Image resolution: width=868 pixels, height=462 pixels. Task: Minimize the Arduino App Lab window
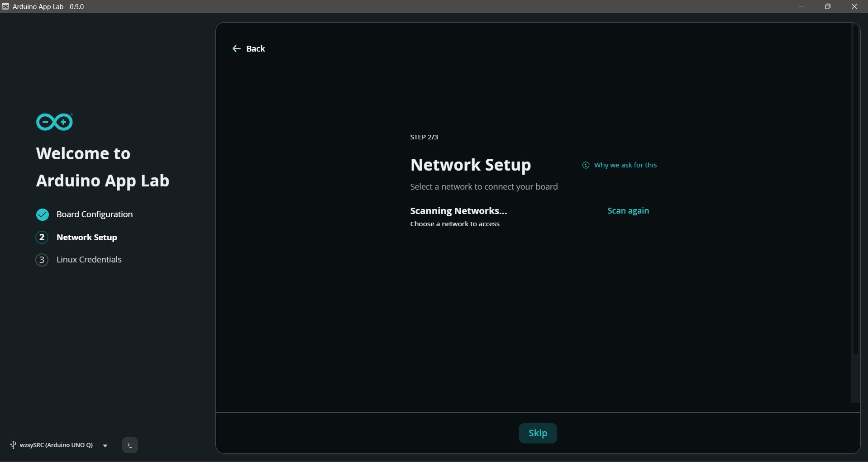click(x=801, y=6)
